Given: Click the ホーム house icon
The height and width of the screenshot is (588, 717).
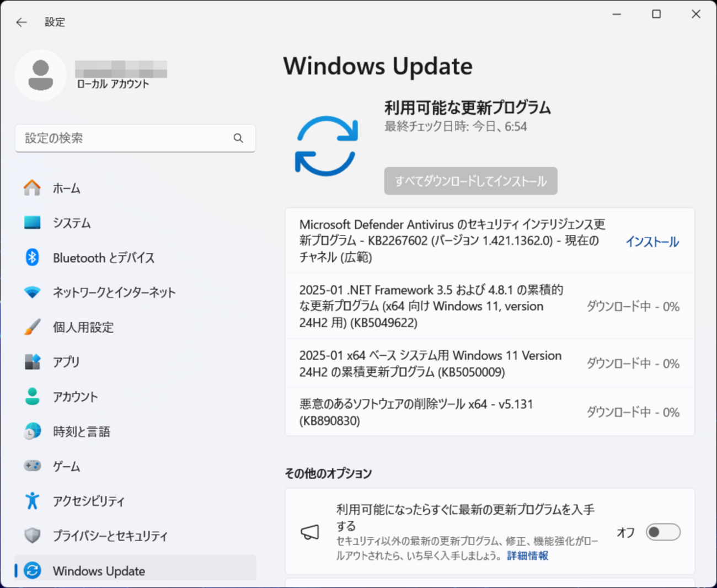Looking at the screenshot, I should pyautogui.click(x=32, y=188).
